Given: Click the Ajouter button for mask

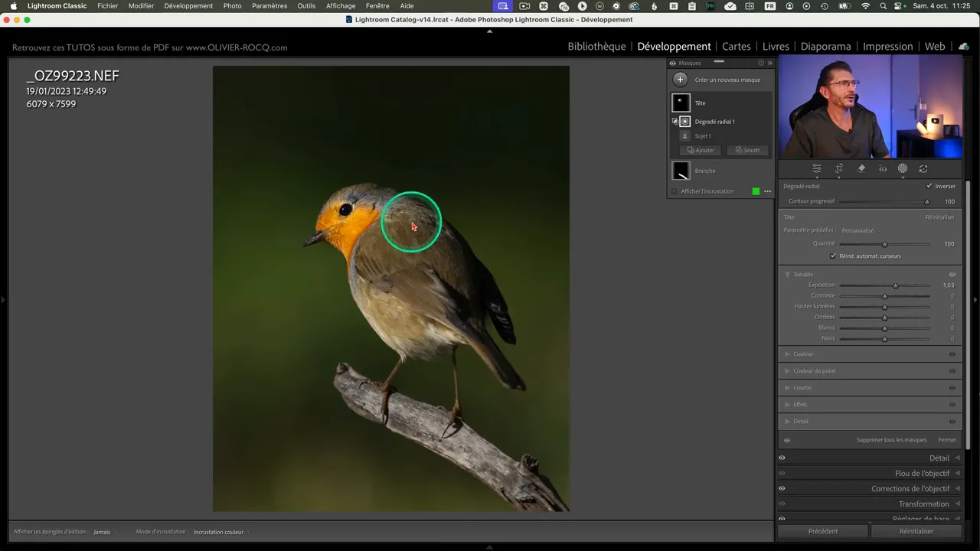Looking at the screenshot, I should tap(701, 150).
